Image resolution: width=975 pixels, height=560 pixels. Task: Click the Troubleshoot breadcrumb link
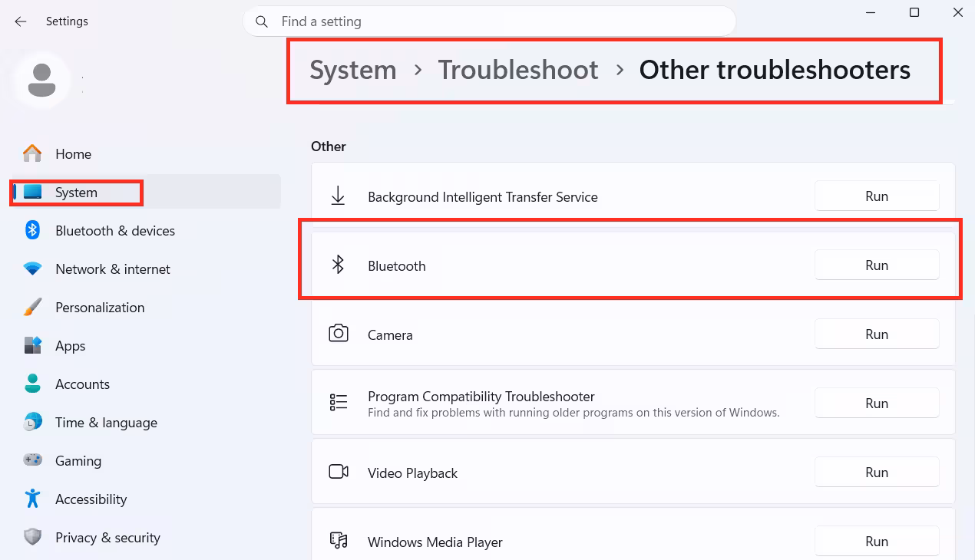(518, 70)
